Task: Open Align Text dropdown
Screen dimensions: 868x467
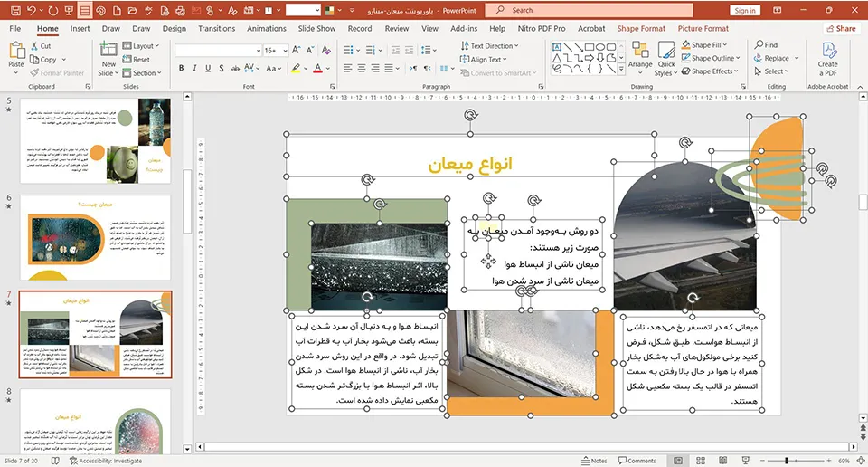Action: [x=483, y=59]
